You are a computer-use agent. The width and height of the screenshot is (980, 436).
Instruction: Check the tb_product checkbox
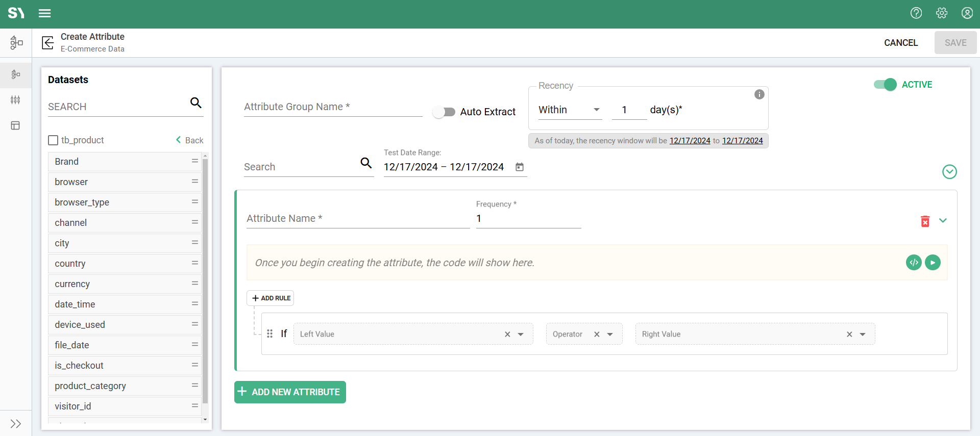pyautogui.click(x=53, y=140)
